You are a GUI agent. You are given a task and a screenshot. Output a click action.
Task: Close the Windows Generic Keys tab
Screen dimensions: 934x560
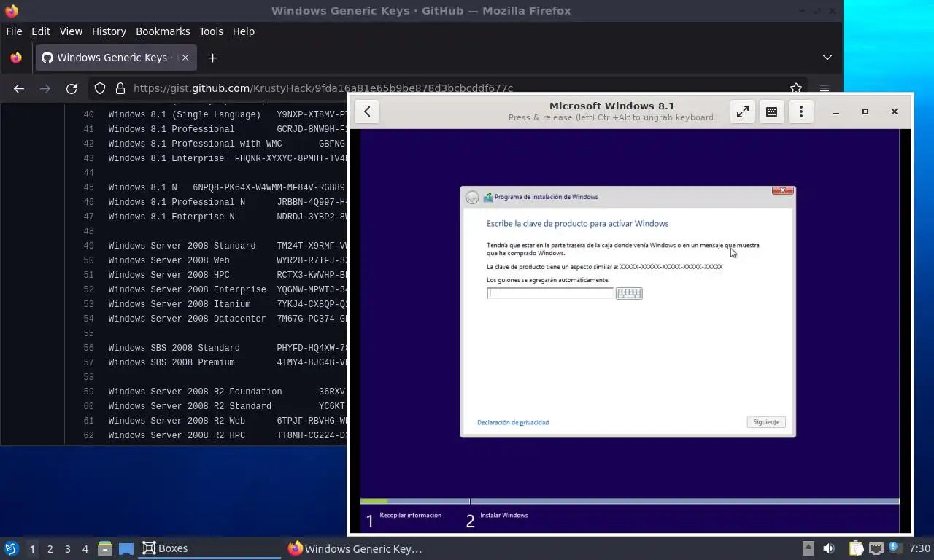(x=185, y=58)
